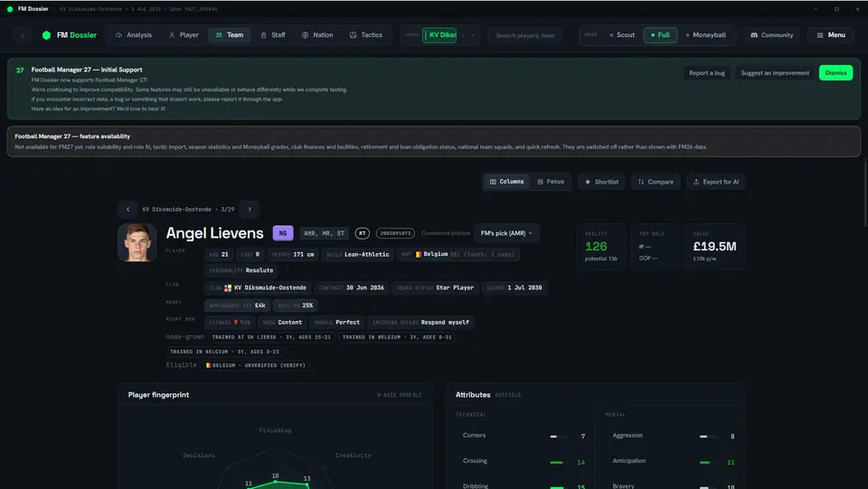
Task: Open the Player tab
Action: pos(184,35)
